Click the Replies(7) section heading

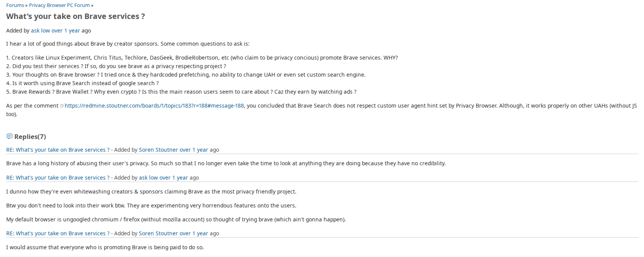(30, 137)
